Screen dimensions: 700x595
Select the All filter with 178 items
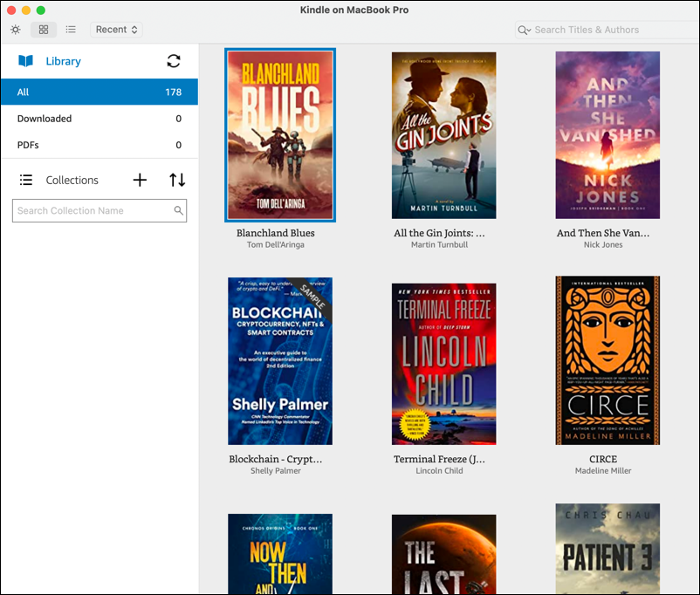pyautogui.click(x=100, y=92)
